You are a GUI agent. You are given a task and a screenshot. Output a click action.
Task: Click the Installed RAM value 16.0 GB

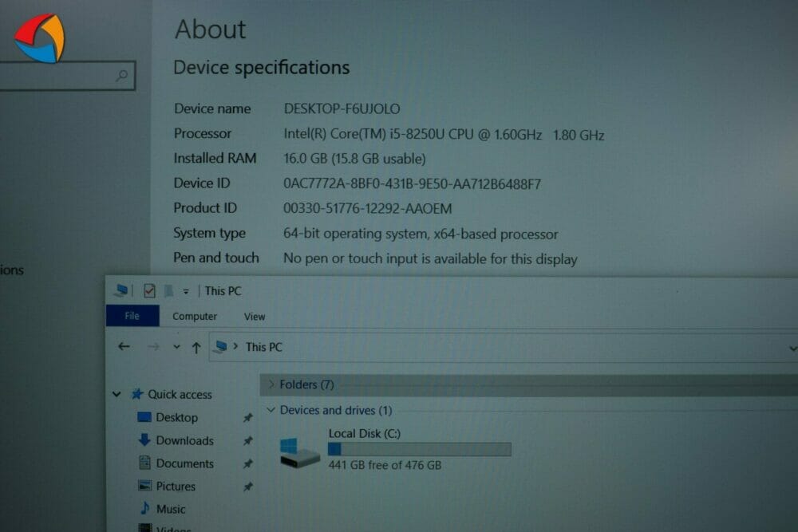tap(355, 159)
